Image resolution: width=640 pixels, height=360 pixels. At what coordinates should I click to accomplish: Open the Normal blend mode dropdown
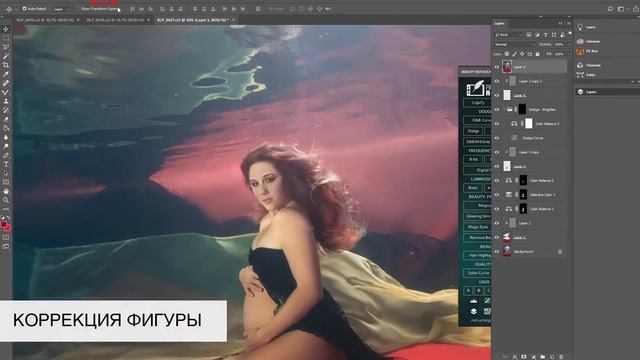[x=514, y=44]
